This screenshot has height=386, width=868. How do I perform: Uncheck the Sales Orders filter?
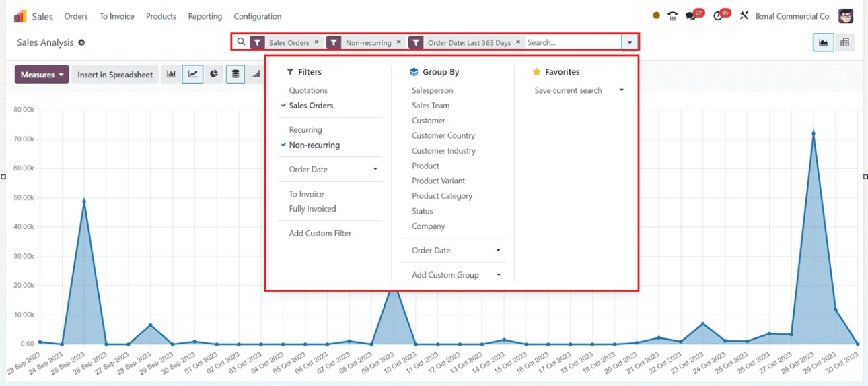tap(311, 106)
